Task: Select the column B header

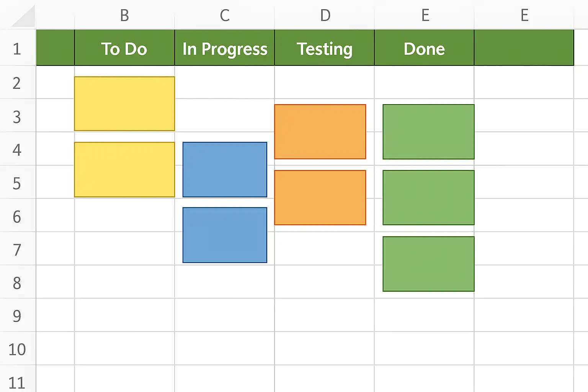Action: 124,15
